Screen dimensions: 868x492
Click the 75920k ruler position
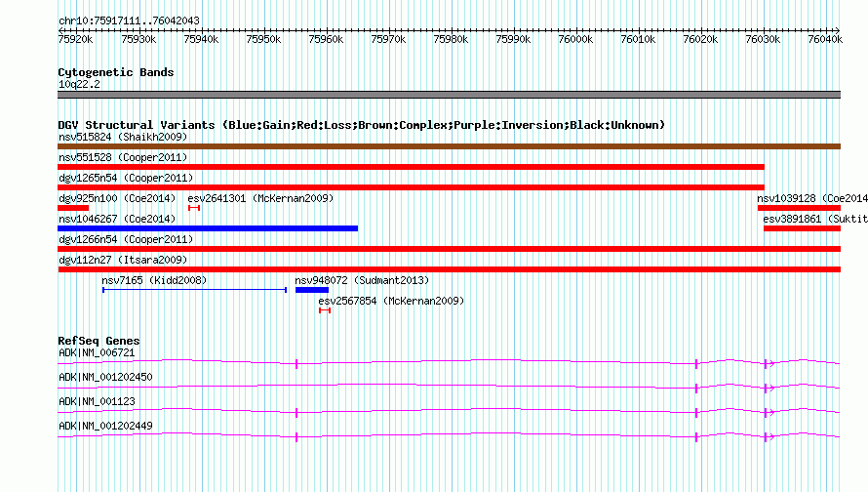coord(76,39)
